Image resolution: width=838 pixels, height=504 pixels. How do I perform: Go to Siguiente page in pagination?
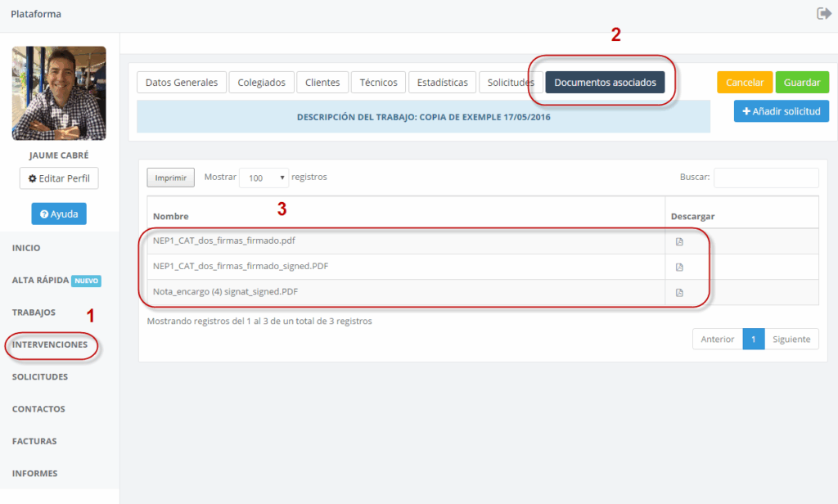pos(791,340)
